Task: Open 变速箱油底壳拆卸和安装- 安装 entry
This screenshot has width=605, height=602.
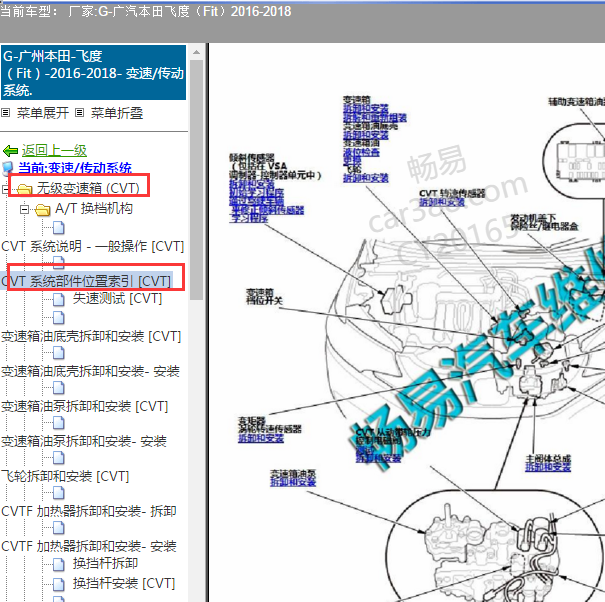Action: pyautogui.click(x=90, y=371)
